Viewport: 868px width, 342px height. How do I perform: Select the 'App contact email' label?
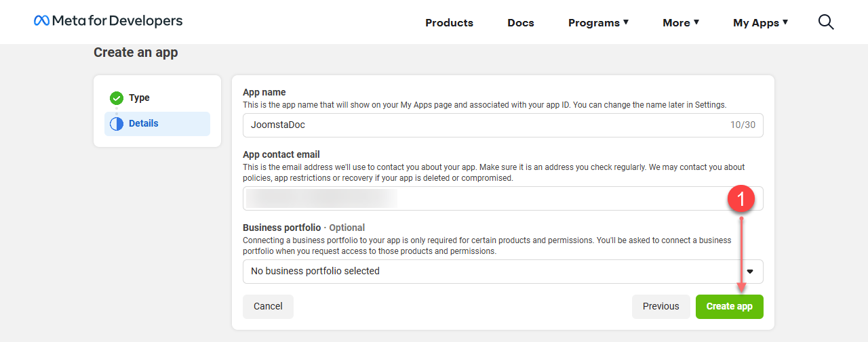point(281,154)
